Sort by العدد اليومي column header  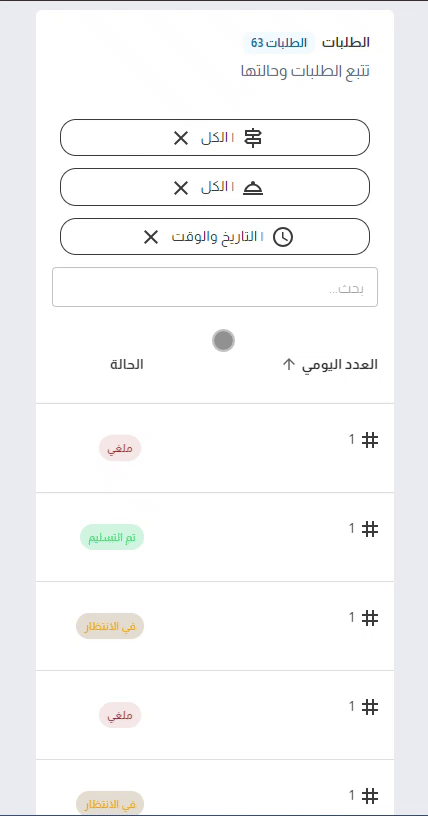(x=339, y=365)
